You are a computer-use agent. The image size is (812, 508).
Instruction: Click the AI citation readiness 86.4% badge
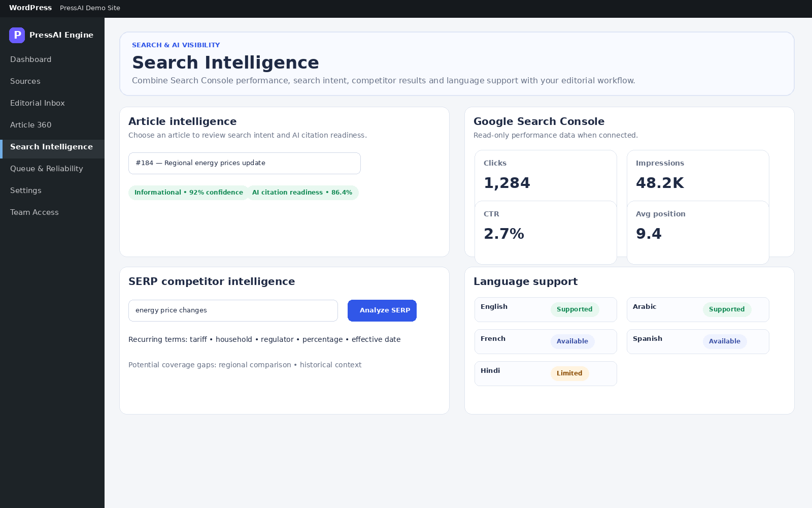[x=302, y=193]
